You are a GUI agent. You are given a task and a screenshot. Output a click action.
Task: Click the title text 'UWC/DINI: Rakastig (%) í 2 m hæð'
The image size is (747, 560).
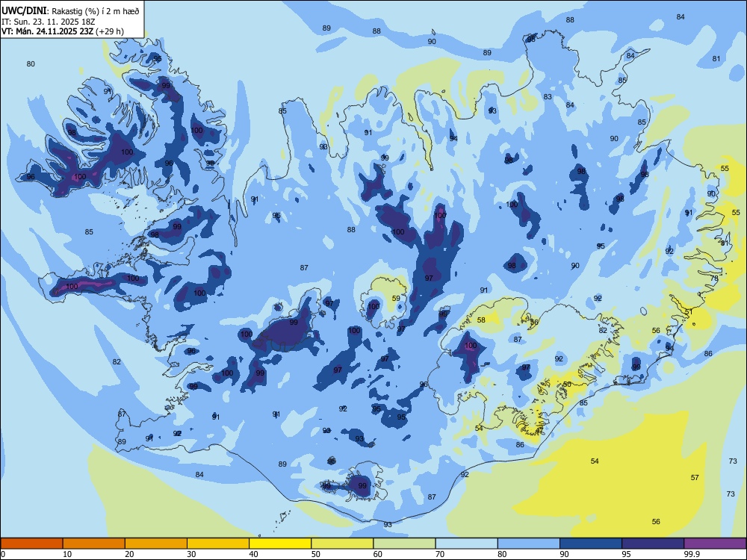pyautogui.click(x=70, y=10)
